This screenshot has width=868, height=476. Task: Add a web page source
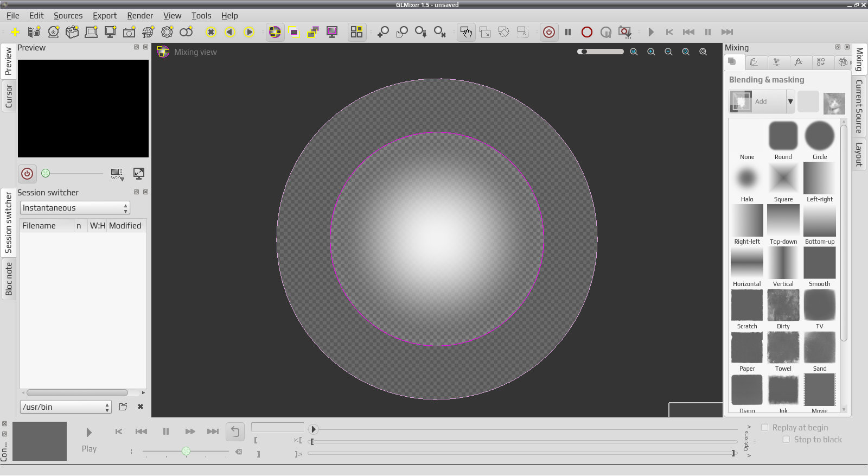click(x=148, y=32)
